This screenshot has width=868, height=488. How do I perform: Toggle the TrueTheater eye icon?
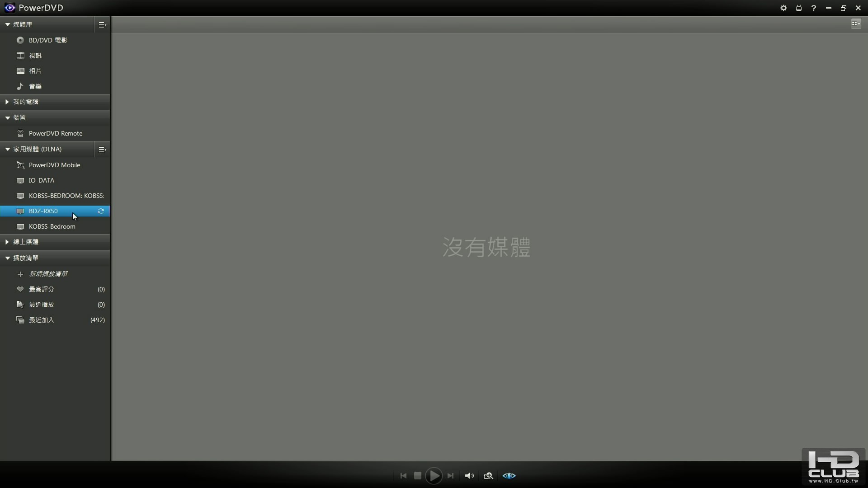pos(509,476)
